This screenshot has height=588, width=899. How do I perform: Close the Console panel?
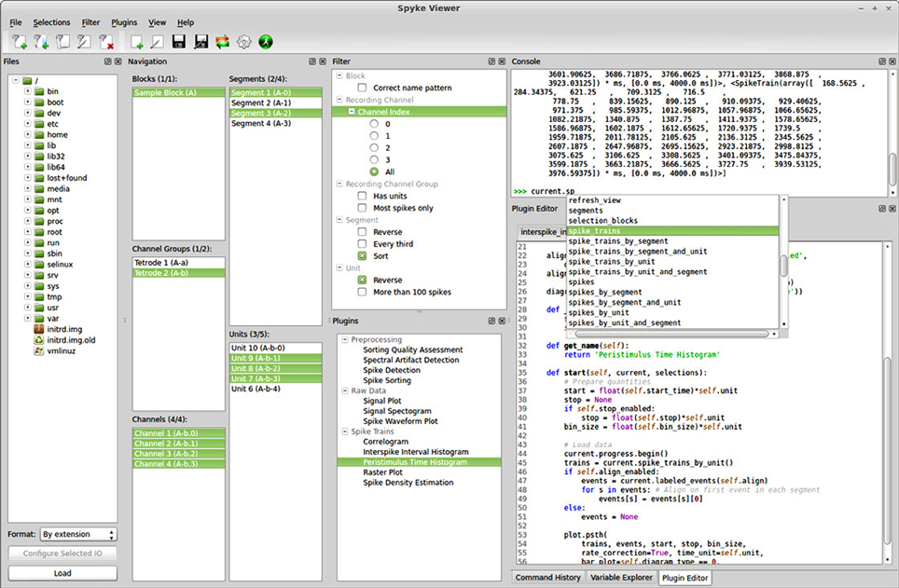pos(892,62)
